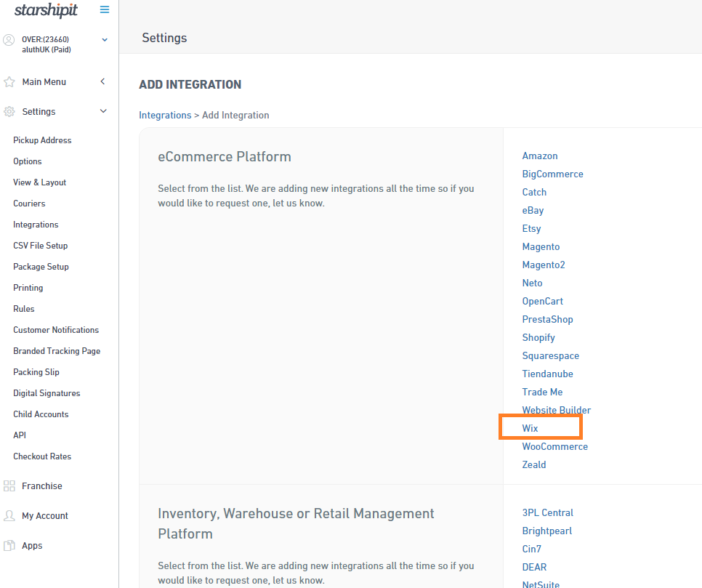Viewport: 702px width, 588px height.
Task: Go to Checkout Rates settings
Action: 42,456
